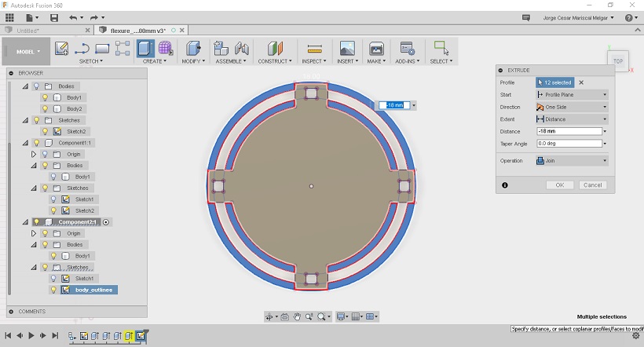Image resolution: width=644 pixels, height=347 pixels.
Task: Open the 3D Print make tool
Action: click(x=376, y=49)
